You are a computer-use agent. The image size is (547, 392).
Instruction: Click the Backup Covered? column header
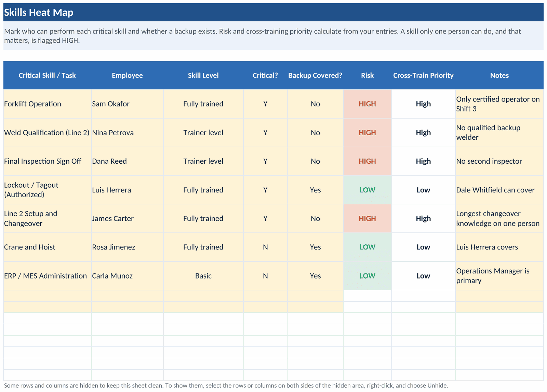(315, 75)
